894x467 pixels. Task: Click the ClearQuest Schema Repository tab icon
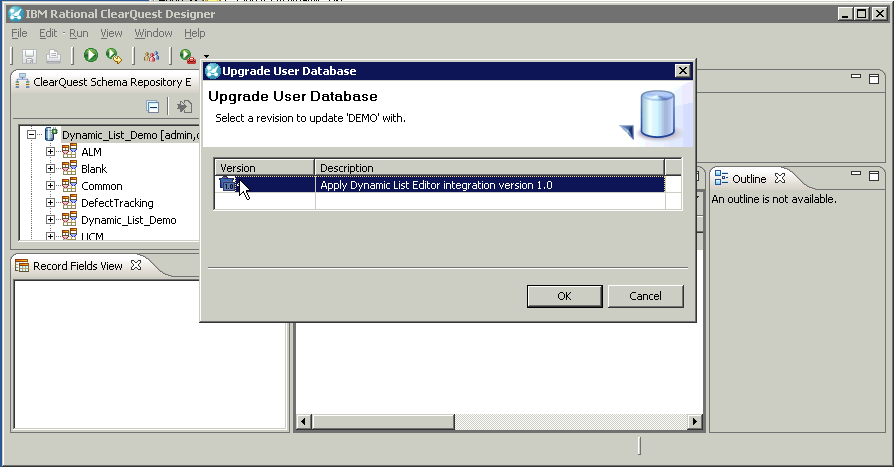click(22, 82)
